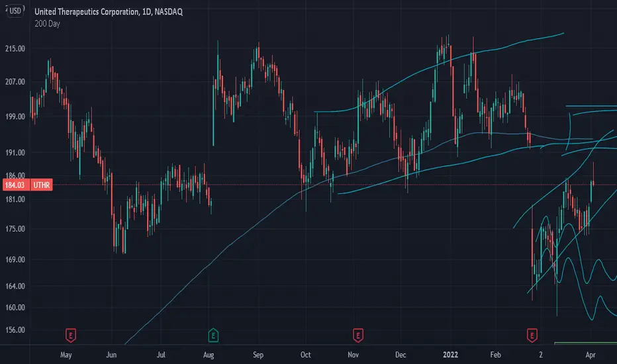Click the 156.00 price axis label
The image size is (617, 364).
(x=15, y=330)
